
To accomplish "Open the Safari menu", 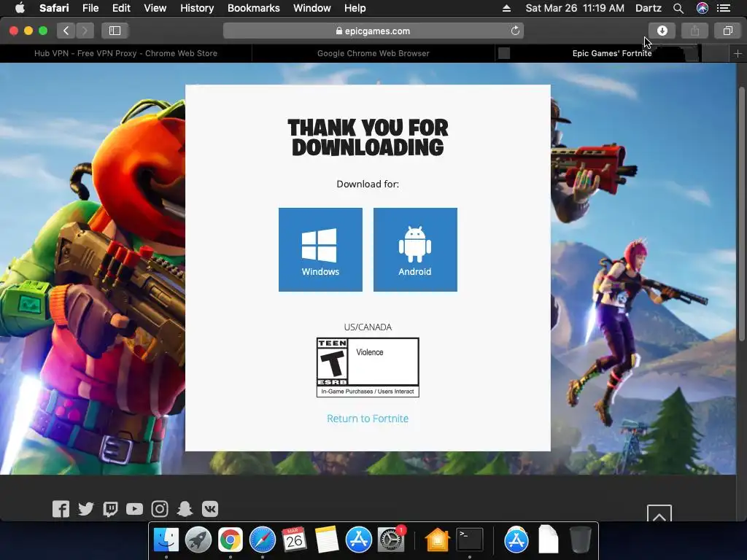I will click(x=54, y=8).
